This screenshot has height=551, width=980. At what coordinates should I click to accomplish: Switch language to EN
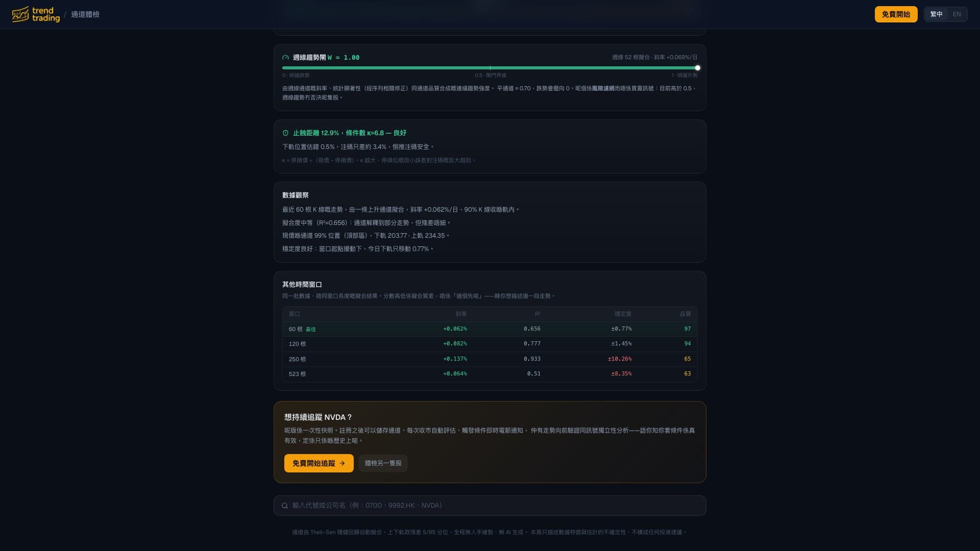pos(957,14)
